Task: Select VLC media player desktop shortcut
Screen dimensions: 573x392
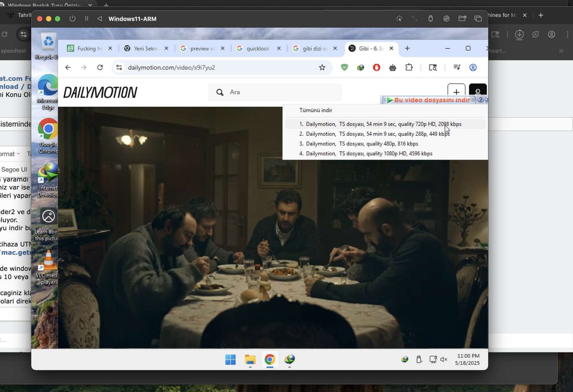Action: (x=48, y=268)
